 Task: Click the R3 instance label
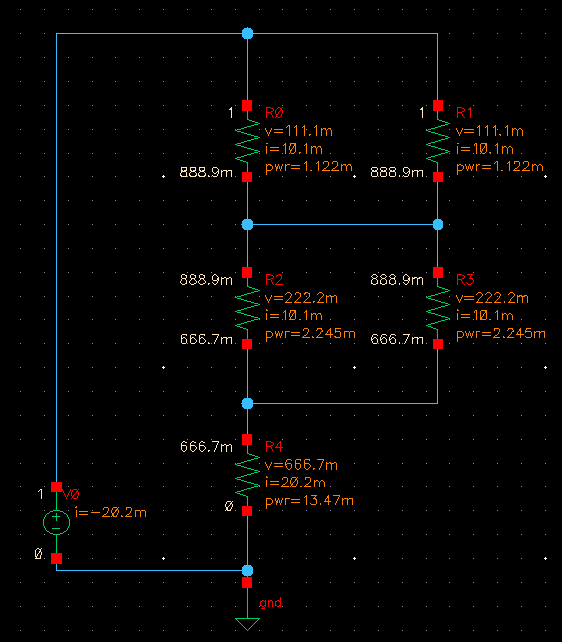point(465,280)
